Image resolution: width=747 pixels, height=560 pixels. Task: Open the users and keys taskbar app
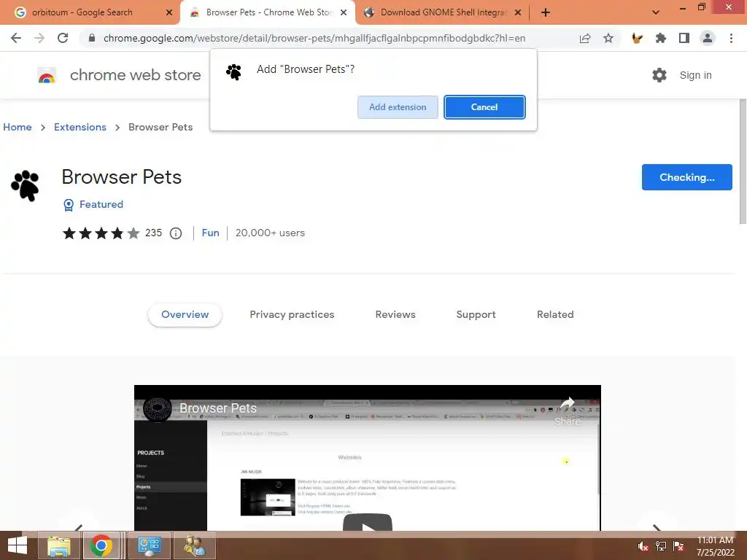coord(194,545)
